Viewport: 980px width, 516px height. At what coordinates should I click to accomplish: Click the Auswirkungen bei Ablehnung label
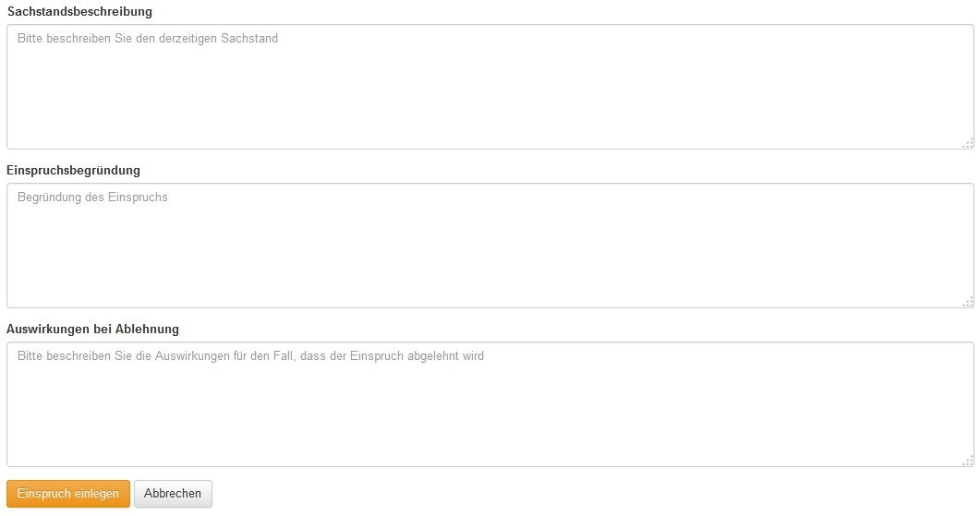click(x=92, y=330)
